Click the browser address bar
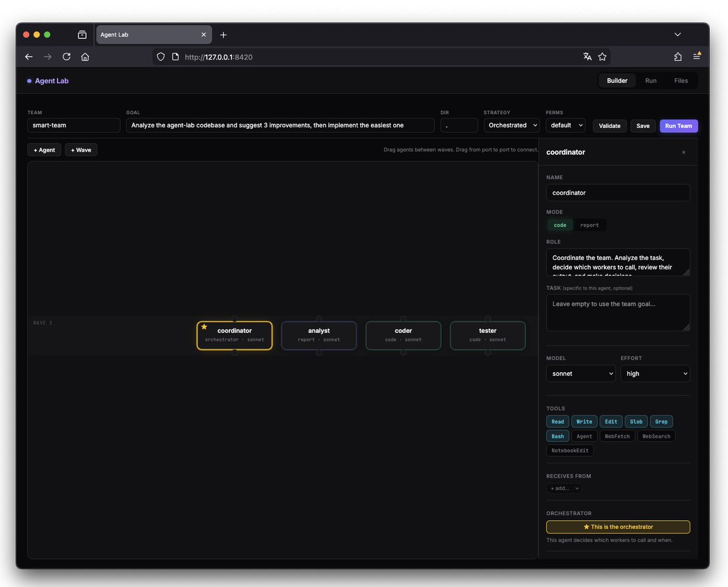This screenshot has width=728, height=587. 382,56
